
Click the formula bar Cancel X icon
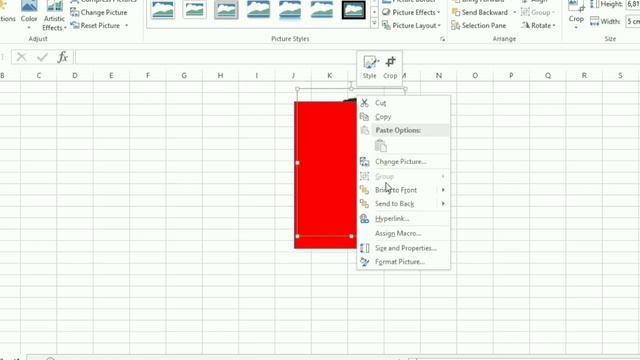[21, 57]
